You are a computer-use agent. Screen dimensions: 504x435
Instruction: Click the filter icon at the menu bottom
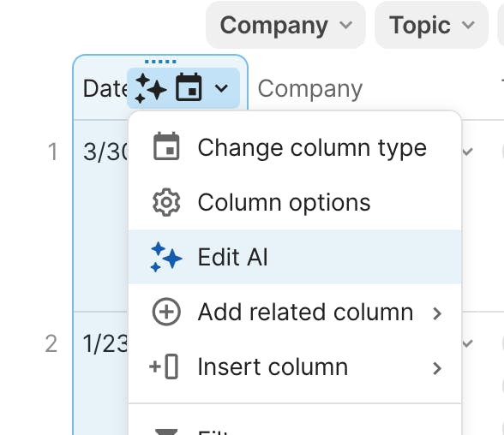166,432
